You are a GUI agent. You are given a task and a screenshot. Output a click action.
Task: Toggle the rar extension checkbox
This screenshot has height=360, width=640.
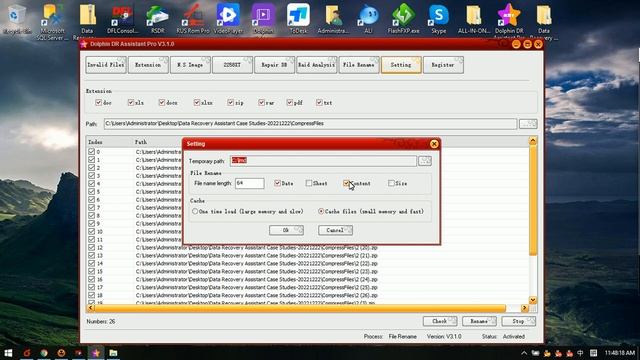point(261,102)
